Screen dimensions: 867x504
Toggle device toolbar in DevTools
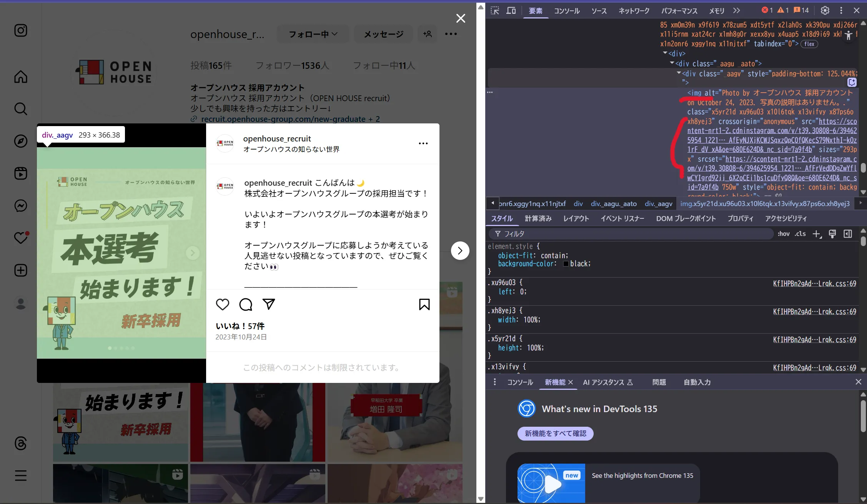pos(511,10)
